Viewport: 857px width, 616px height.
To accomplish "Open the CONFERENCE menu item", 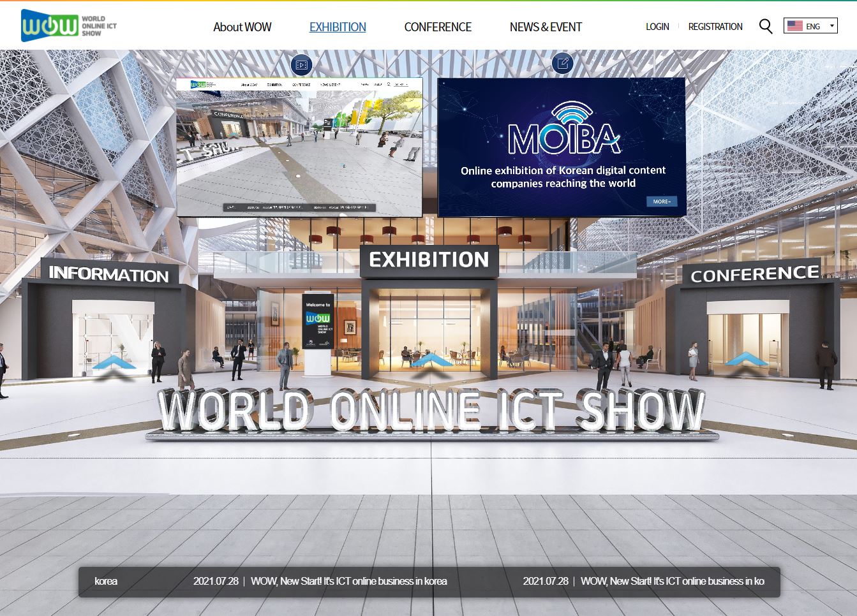I will pyautogui.click(x=438, y=27).
